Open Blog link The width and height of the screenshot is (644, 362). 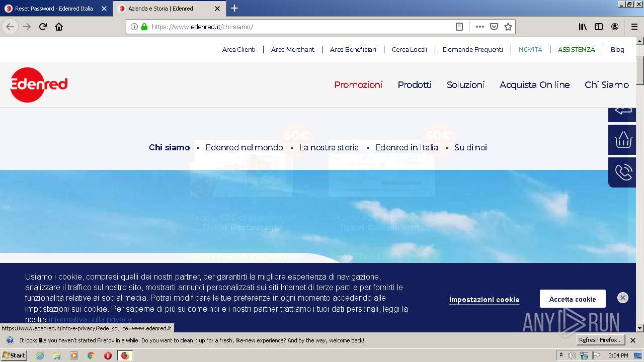(617, 49)
